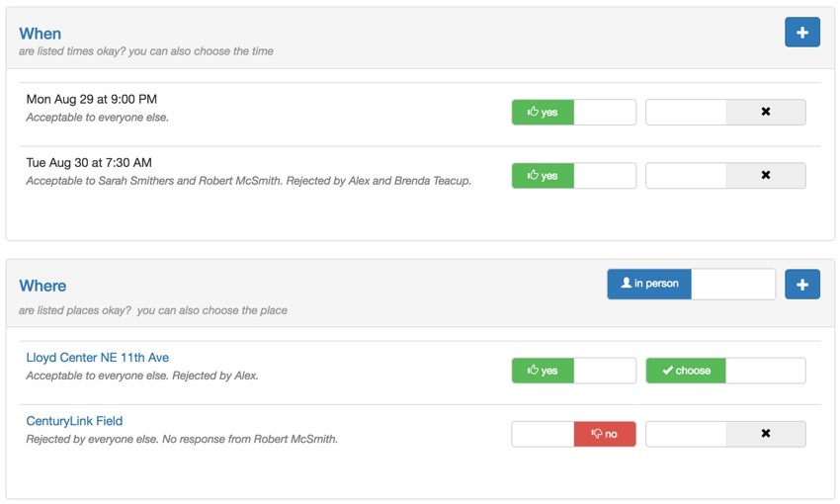Select the text Tue Aug 30 at 7:30 AM
Viewport: 840px width, 504px height.
(89, 163)
